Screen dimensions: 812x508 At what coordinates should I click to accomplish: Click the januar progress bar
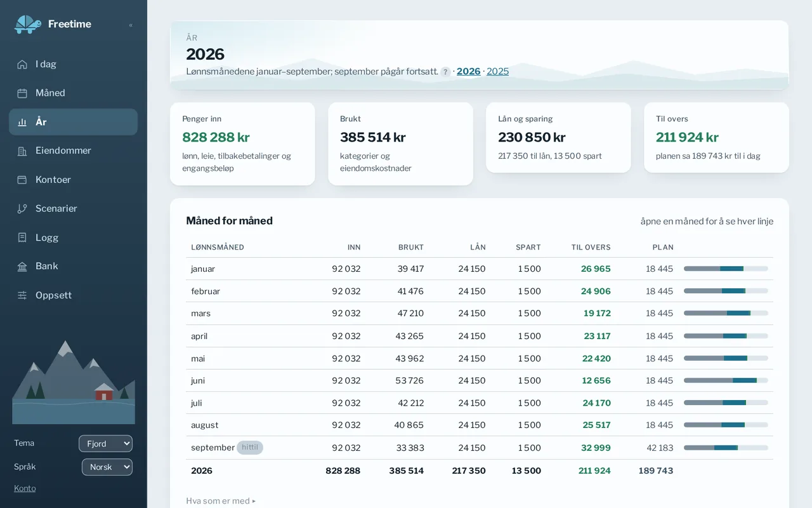(x=726, y=269)
